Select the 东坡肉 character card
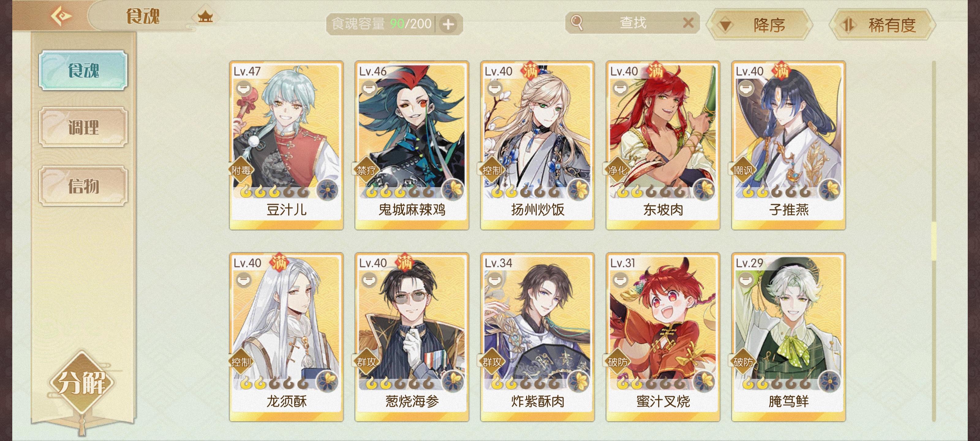980x441 pixels. [x=663, y=145]
